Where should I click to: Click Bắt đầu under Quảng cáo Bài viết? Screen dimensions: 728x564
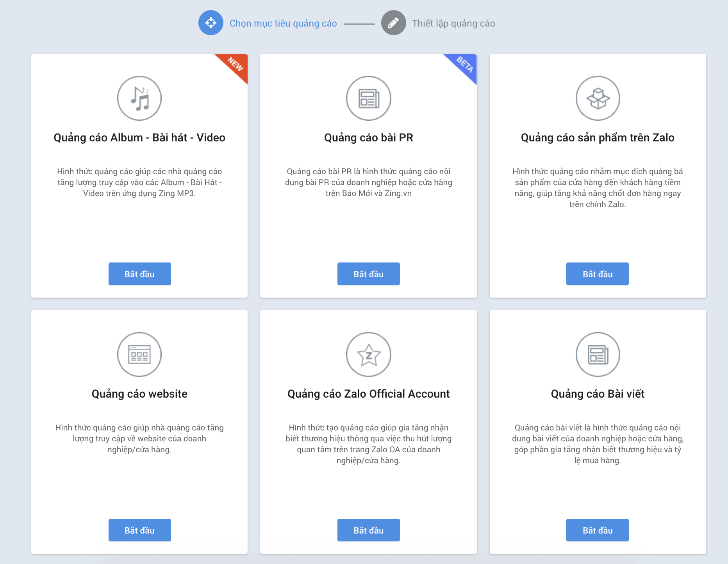tap(598, 530)
